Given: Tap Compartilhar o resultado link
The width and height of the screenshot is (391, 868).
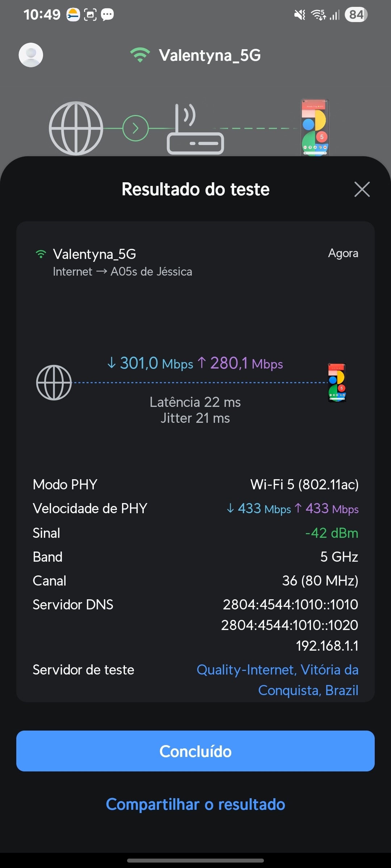Looking at the screenshot, I should [195, 804].
